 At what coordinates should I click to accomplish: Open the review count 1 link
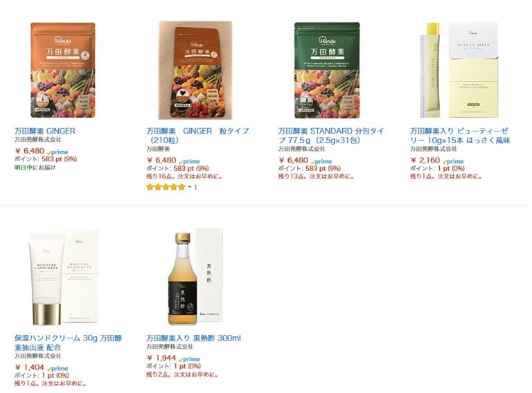click(x=195, y=187)
